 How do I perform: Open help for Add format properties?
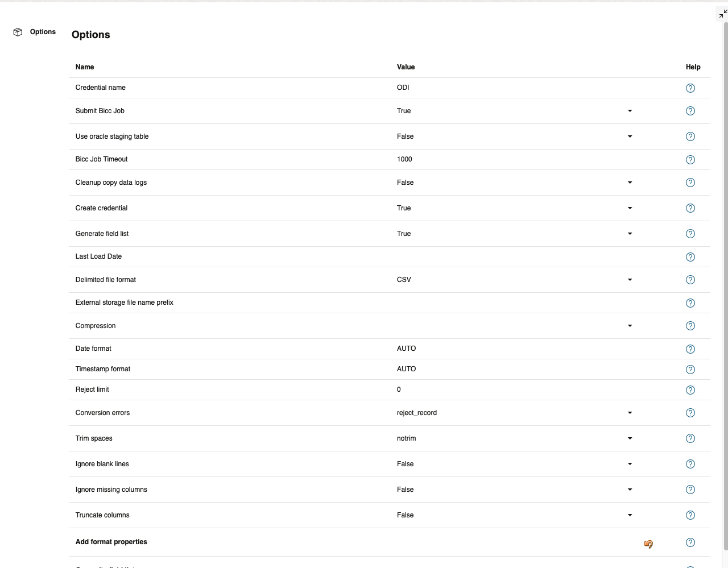pos(690,542)
